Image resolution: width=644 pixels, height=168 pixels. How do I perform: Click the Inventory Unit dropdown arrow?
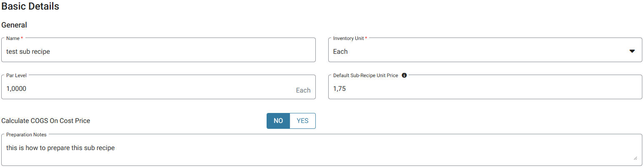click(632, 51)
